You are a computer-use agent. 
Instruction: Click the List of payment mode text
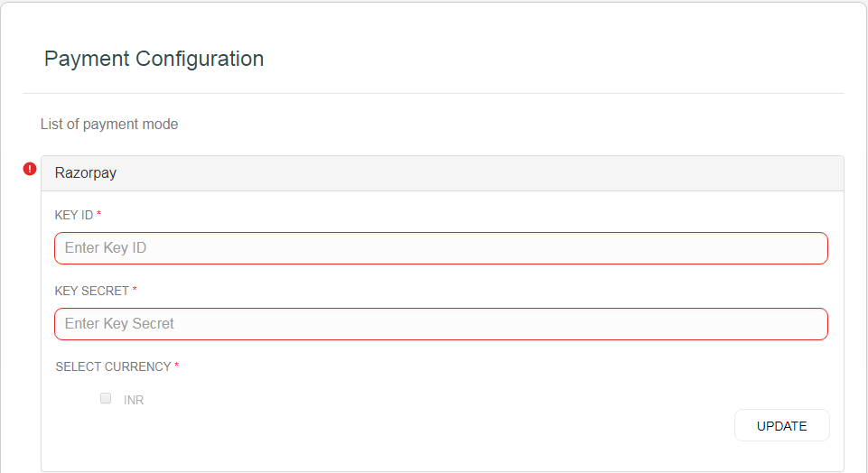(109, 124)
